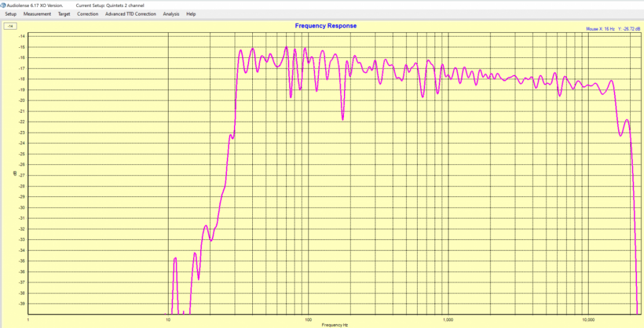Open the Target menu

point(64,14)
